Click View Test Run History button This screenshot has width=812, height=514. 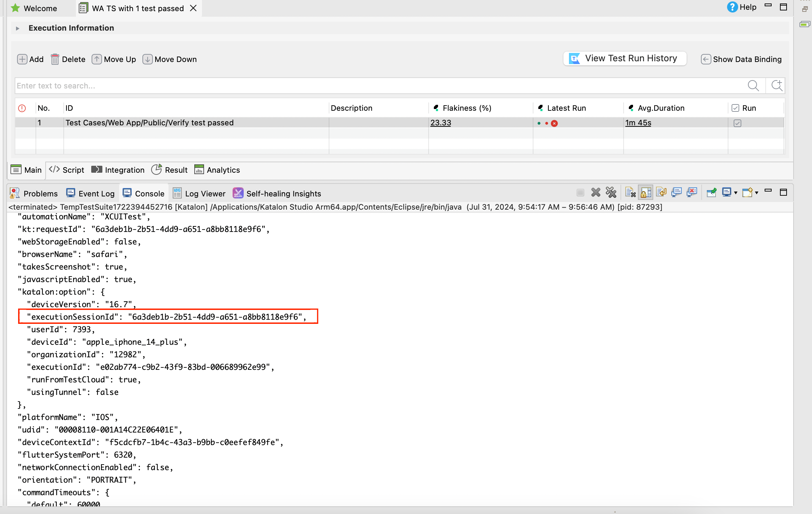(x=625, y=59)
